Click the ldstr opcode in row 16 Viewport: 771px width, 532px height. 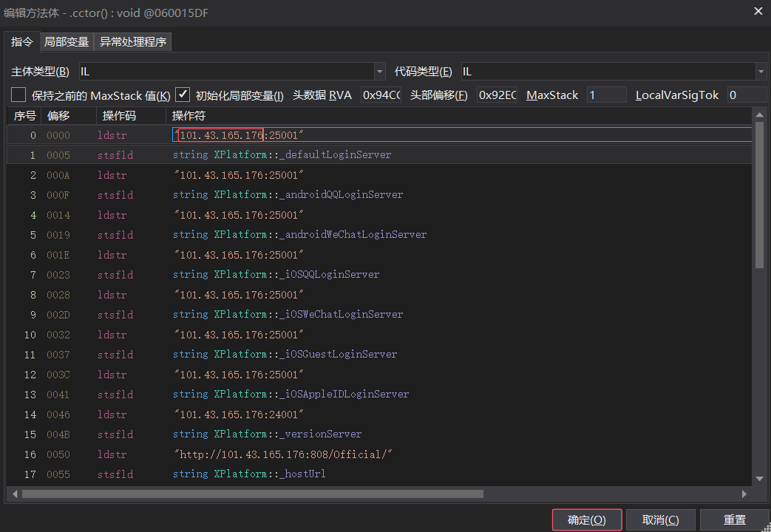click(x=112, y=454)
